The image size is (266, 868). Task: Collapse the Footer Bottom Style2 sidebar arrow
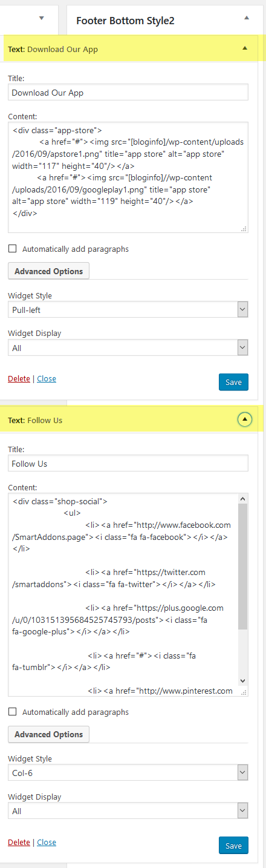point(246,18)
